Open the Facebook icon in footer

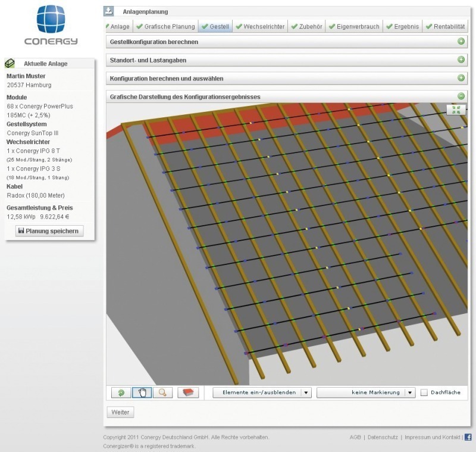[x=468, y=437]
